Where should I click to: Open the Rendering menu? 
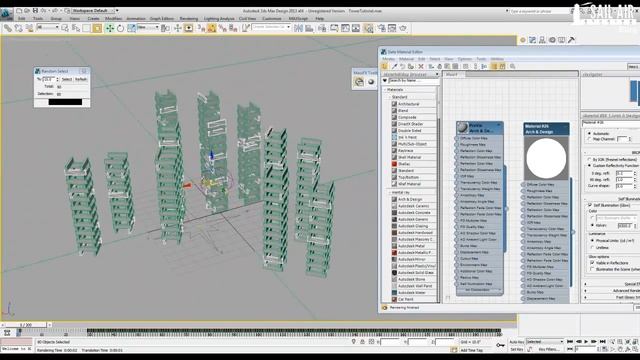coord(189,19)
